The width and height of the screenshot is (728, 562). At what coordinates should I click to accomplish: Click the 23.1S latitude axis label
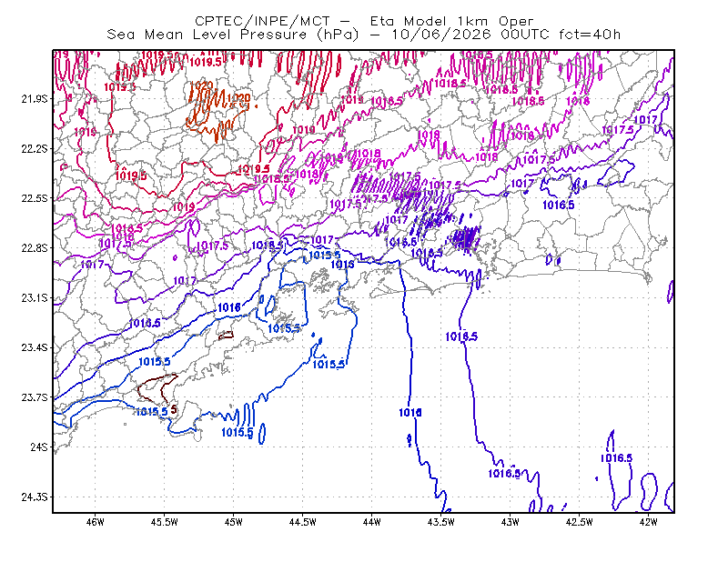click(35, 298)
